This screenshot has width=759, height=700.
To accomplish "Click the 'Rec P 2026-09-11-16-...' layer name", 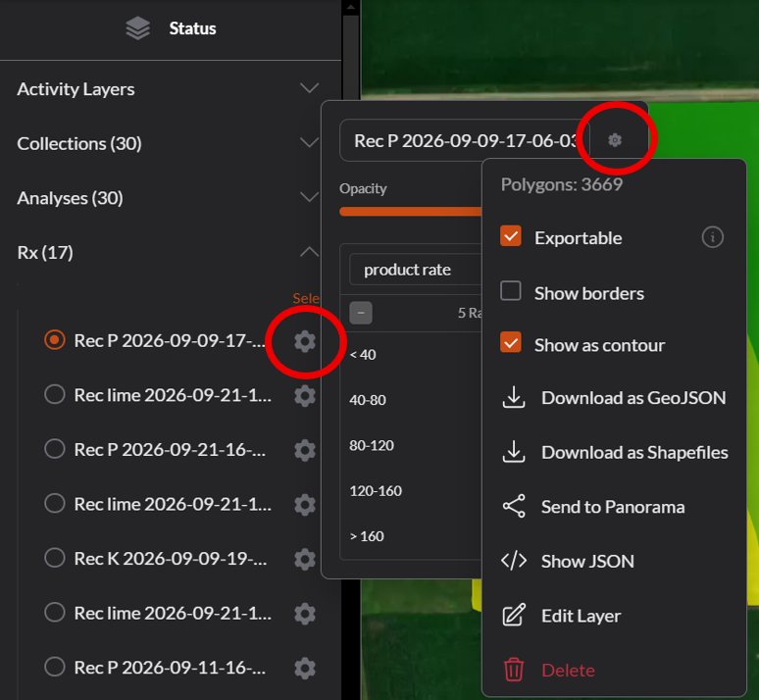I will point(170,668).
